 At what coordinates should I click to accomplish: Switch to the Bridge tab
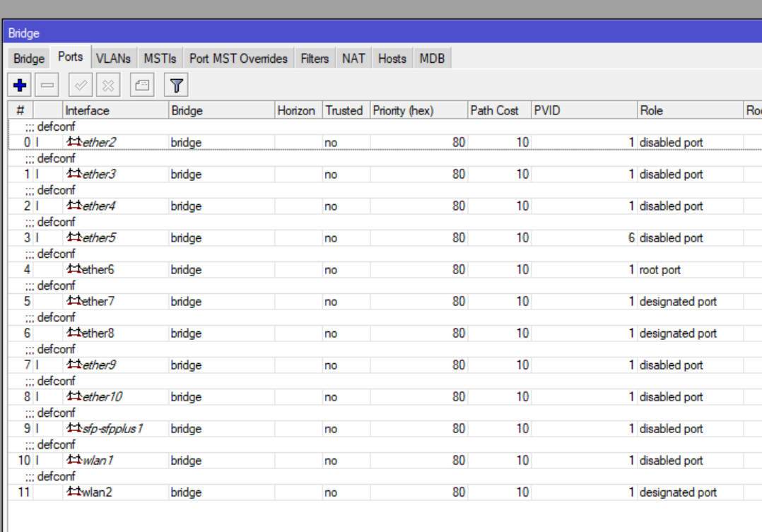click(x=29, y=59)
